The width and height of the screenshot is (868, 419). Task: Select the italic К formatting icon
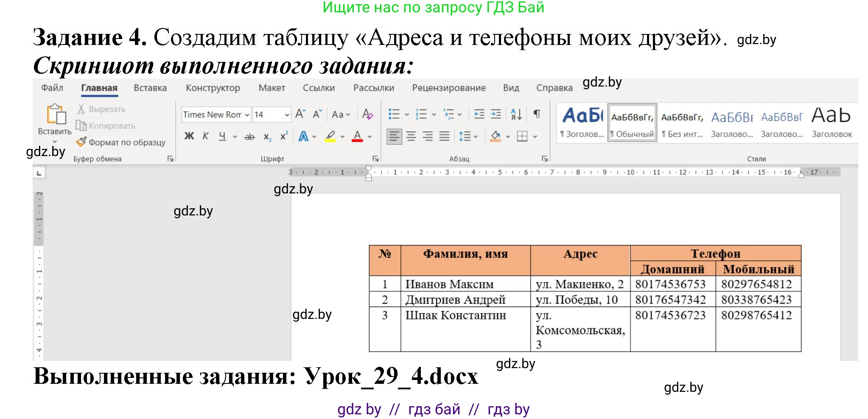tap(206, 136)
